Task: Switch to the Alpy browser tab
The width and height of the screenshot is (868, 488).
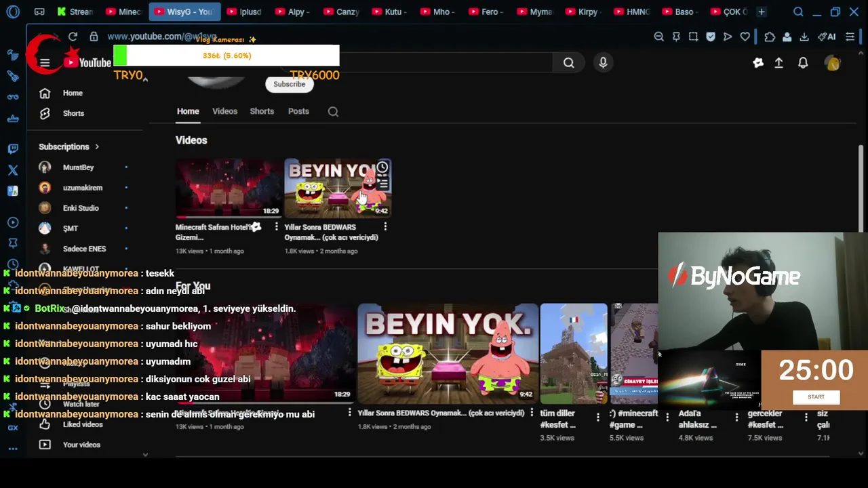Action: click(292, 12)
